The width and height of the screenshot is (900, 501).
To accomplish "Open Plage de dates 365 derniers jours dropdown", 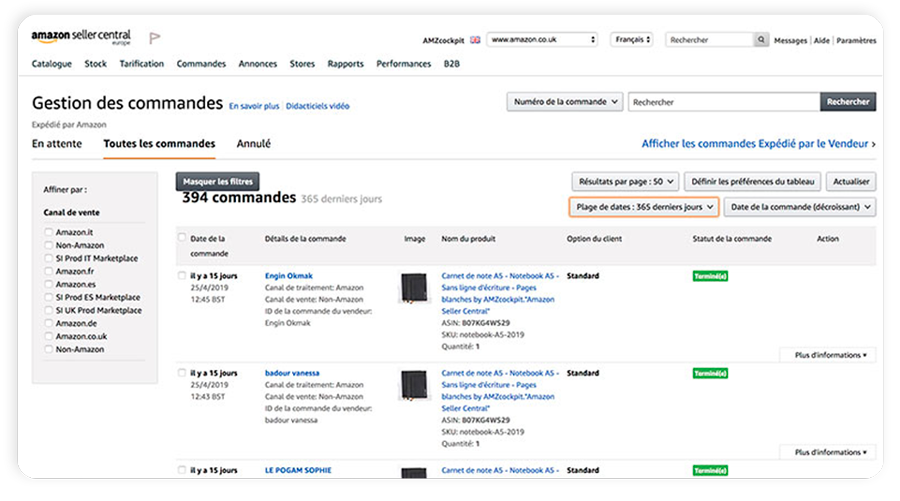I will [644, 207].
